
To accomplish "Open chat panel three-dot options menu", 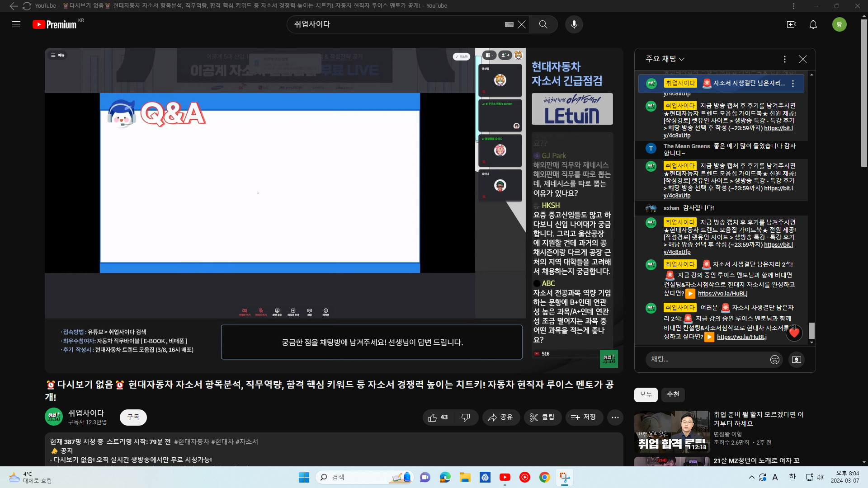I will (785, 59).
